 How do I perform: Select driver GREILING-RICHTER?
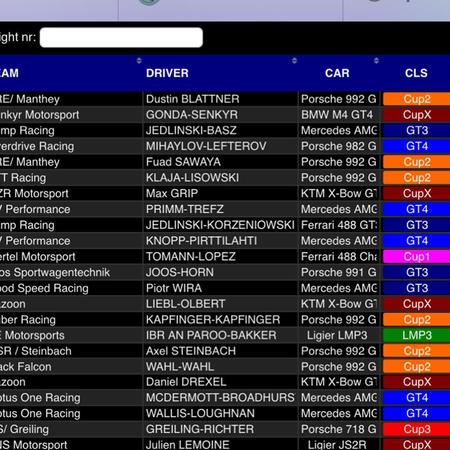tap(200, 429)
